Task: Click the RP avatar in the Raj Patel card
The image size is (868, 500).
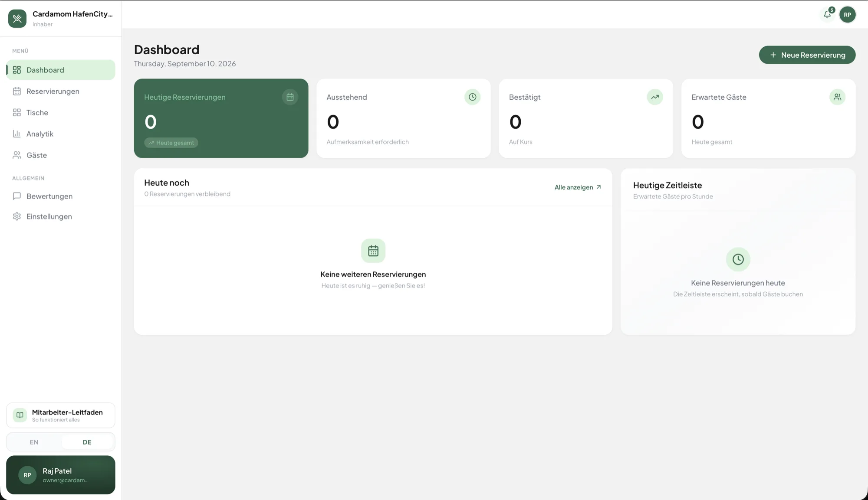Action: (x=27, y=475)
